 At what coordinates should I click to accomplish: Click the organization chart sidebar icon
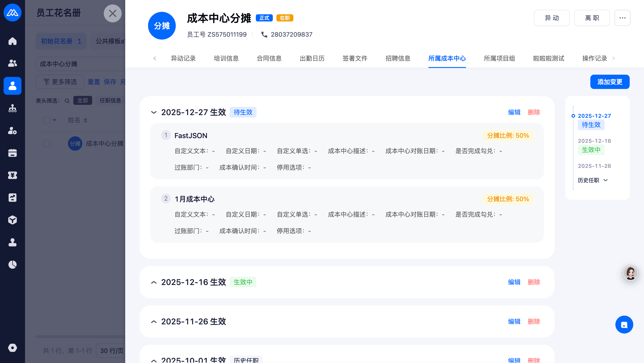pos(12,108)
